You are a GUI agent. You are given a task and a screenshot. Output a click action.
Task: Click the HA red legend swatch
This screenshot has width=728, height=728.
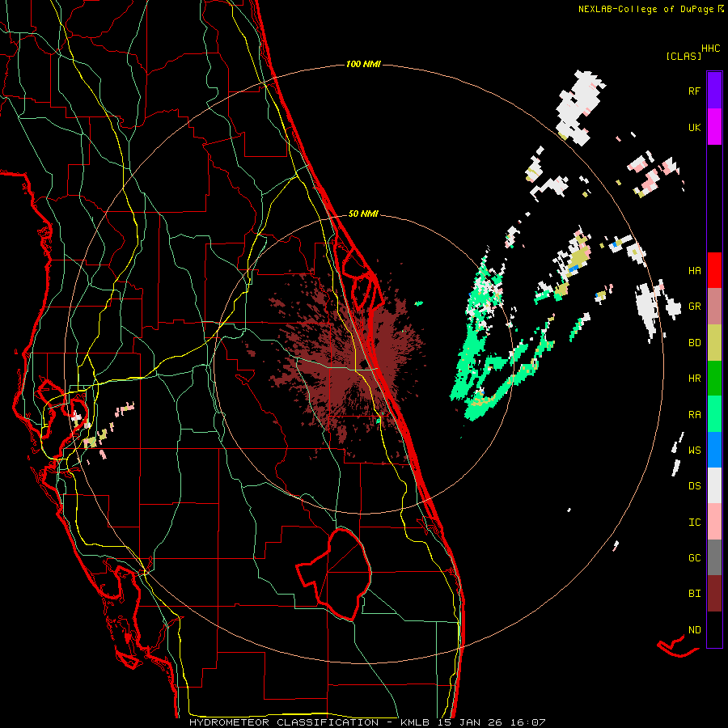[714, 270]
